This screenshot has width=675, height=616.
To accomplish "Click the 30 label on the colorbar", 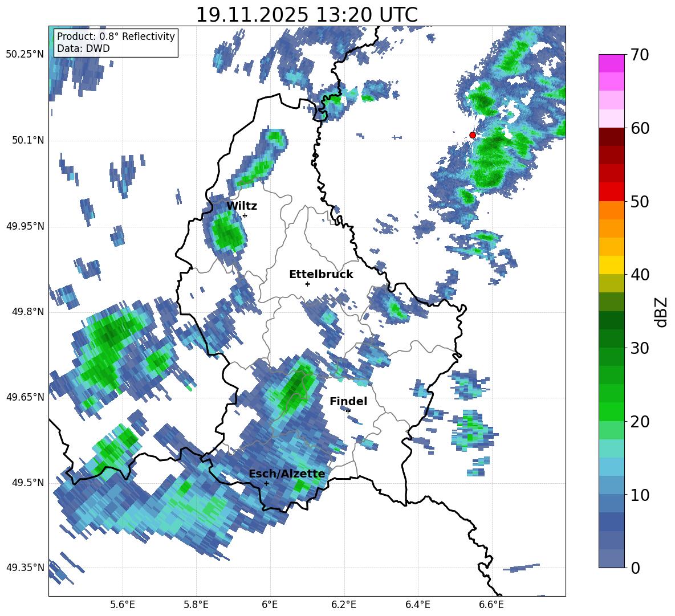I will (x=639, y=348).
